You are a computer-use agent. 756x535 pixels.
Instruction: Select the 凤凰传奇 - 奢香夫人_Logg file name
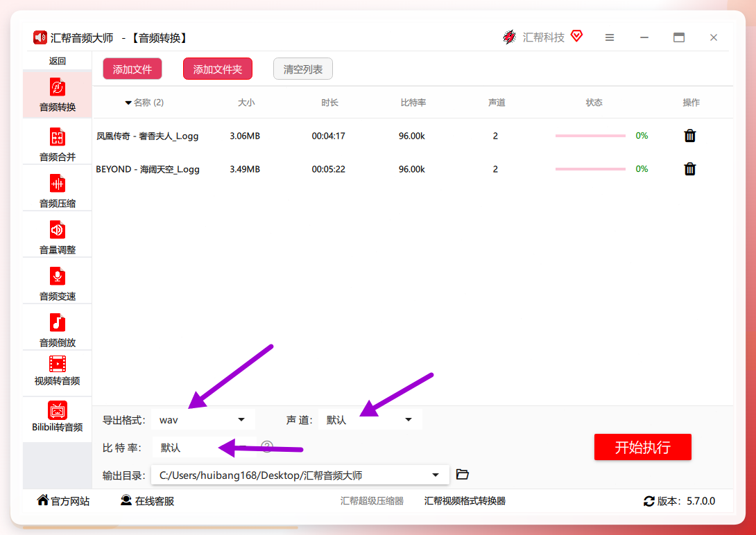pos(148,136)
